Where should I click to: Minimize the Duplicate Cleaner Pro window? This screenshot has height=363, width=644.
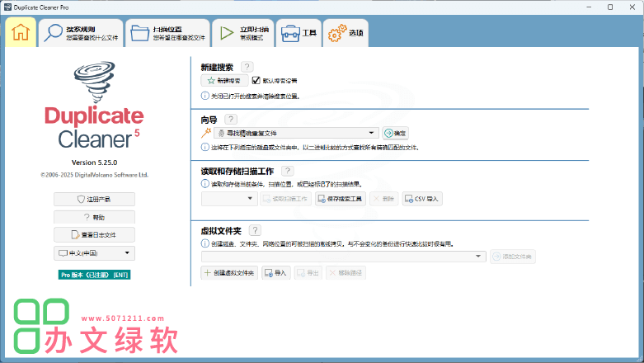[x=589, y=7]
